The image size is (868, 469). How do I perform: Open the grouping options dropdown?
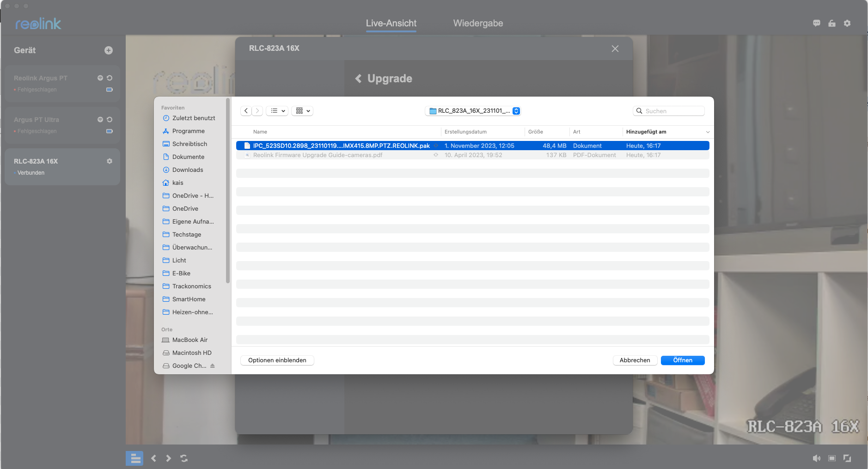(303, 111)
